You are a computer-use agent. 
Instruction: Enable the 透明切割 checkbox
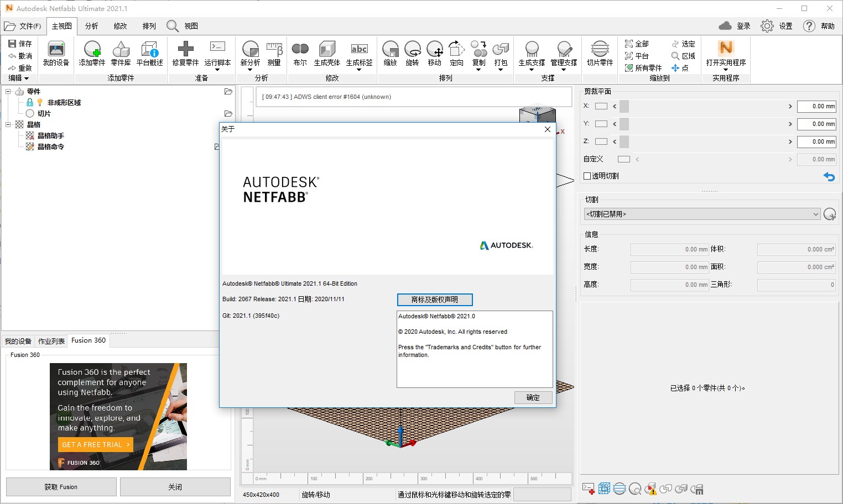(588, 176)
